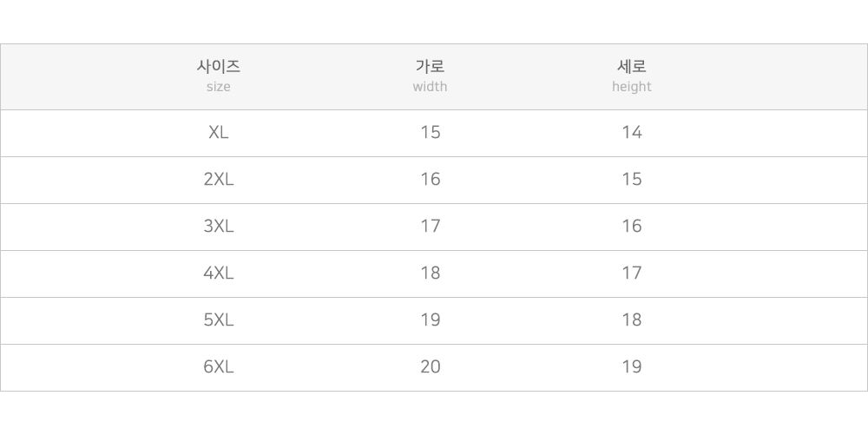Select the 6XL size label
The width and height of the screenshot is (868, 435).
[x=219, y=367]
